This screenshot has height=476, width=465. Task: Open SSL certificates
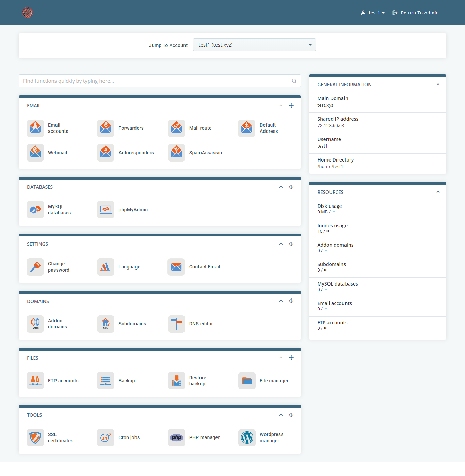click(x=35, y=437)
